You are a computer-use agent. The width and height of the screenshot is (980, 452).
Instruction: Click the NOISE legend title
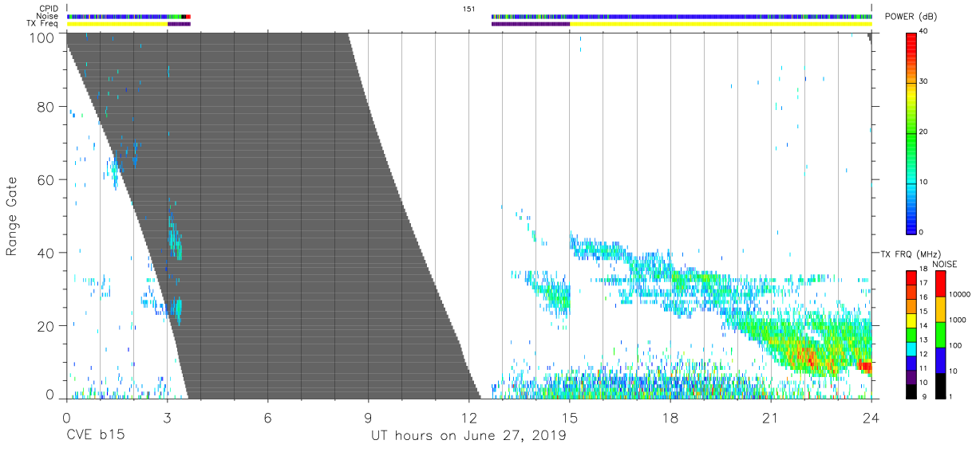[945, 264]
